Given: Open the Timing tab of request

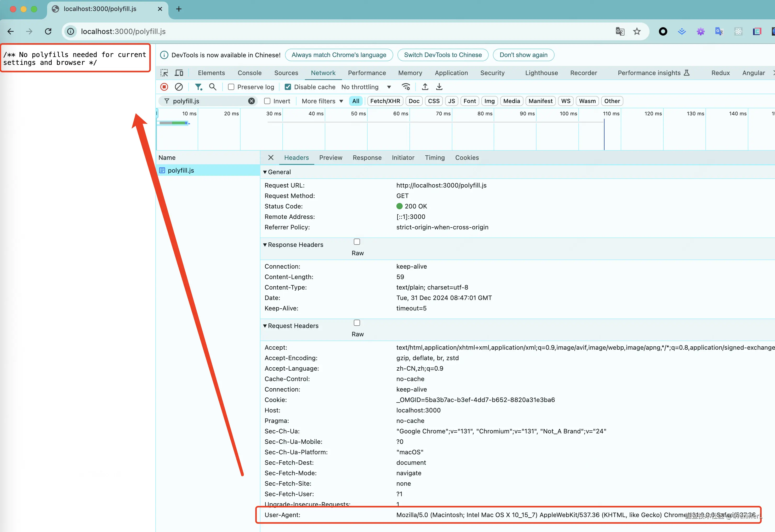Looking at the screenshot, I should point(435,158).
